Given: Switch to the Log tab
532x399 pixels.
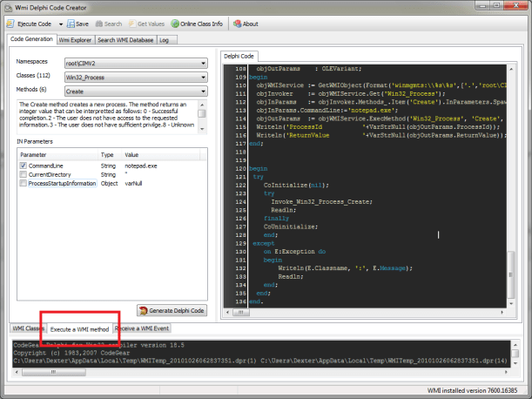Looking at the screenshot, I should tap(164, 40).
